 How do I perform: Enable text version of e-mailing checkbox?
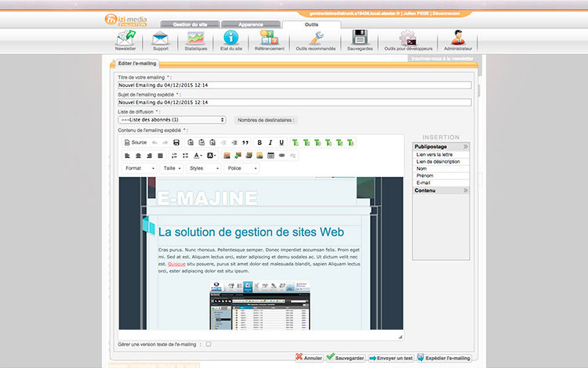(x=209, y=344)
